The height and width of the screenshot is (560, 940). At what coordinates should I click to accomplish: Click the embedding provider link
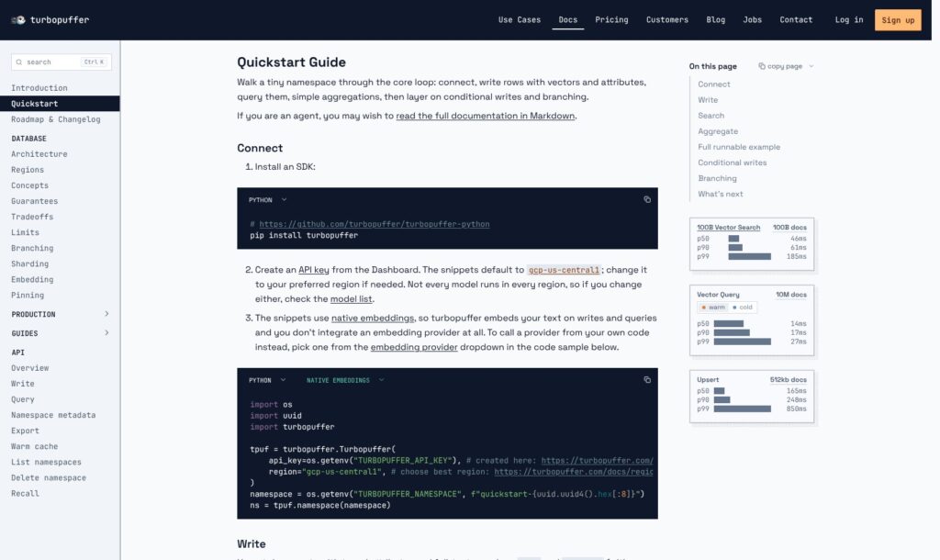click(414, 346)
